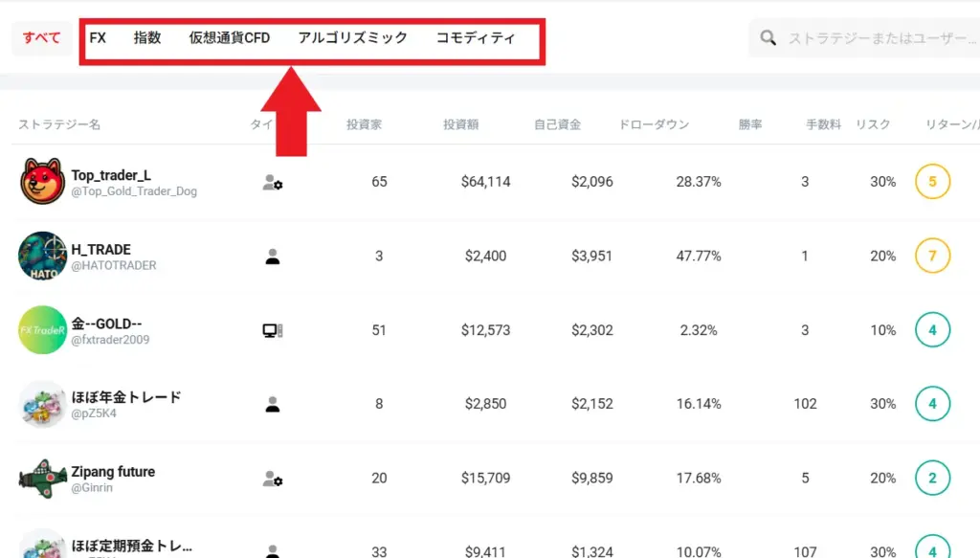The width and height of the screenshot is (980, 558).
Task: Click the strategy search input field
Action: 871,35
